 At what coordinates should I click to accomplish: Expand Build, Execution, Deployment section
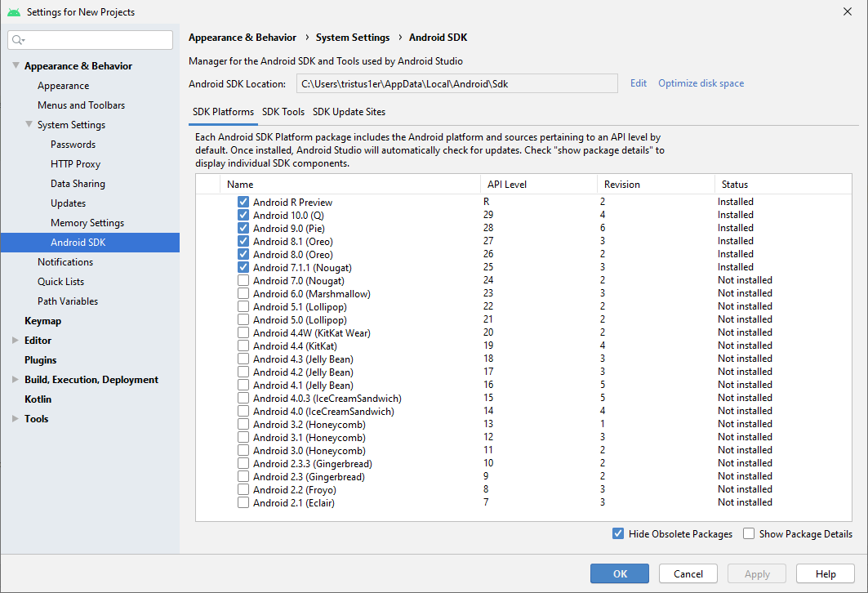(x=16, y=380)
